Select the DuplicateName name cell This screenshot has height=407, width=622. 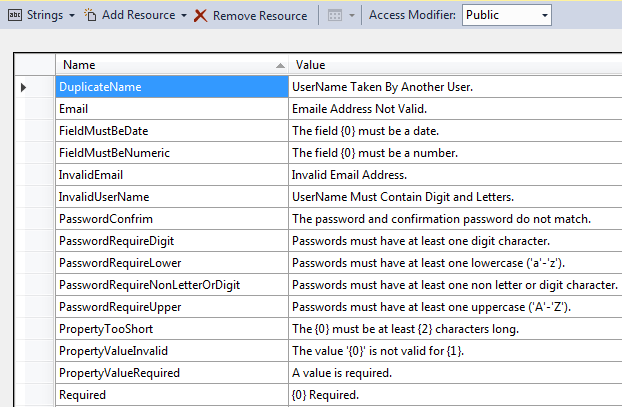tap(170, 87)
